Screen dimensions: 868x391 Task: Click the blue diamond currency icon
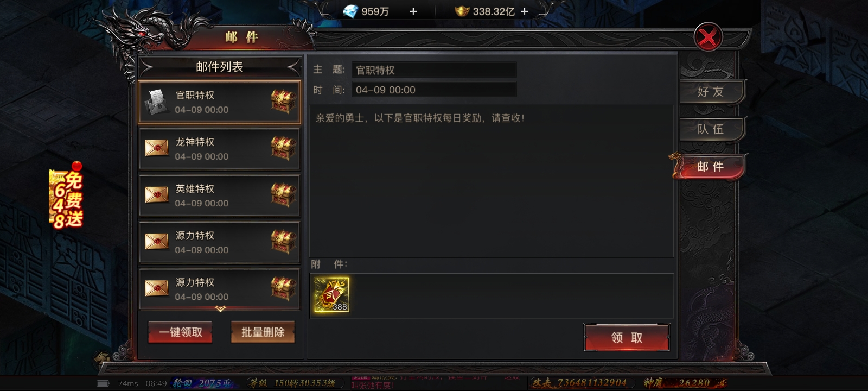click(351, 11)
